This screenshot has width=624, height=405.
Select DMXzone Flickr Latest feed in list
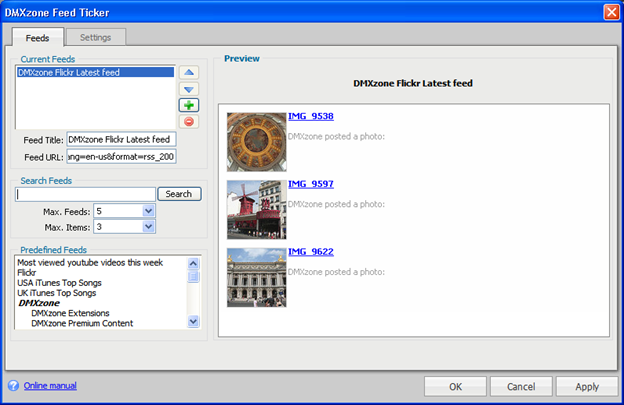96,72
